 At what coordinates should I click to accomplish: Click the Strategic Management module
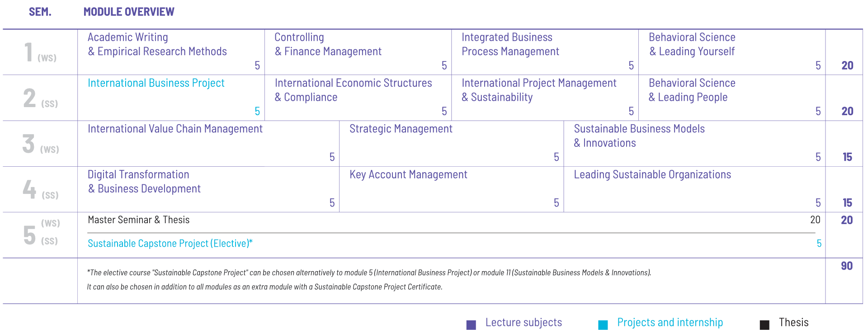pos(401,129)
